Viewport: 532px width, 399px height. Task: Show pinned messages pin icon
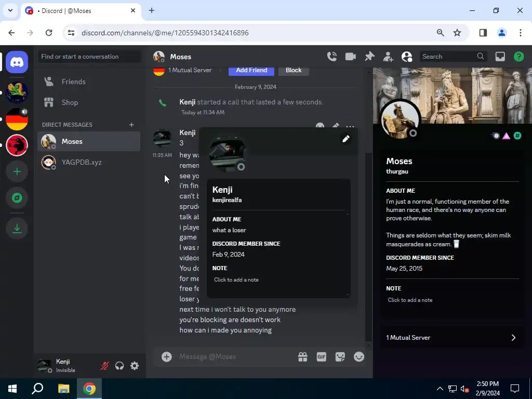tap(369, 56)
